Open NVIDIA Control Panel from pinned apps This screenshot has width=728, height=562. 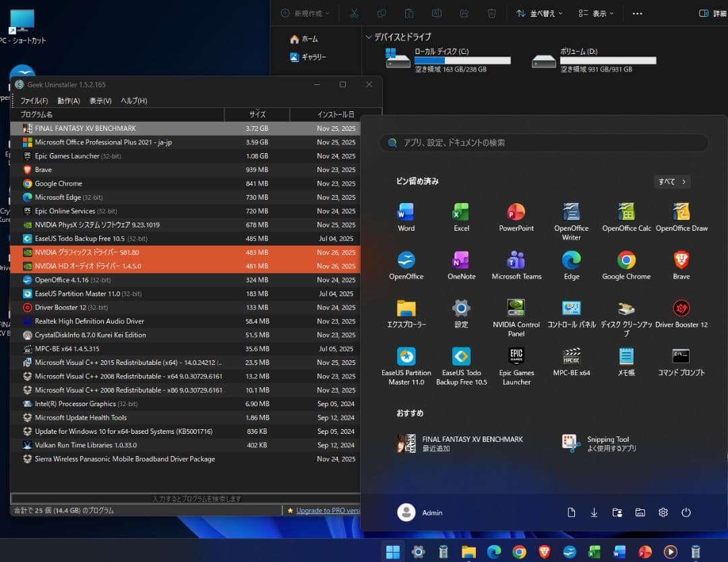coord(516,308)
